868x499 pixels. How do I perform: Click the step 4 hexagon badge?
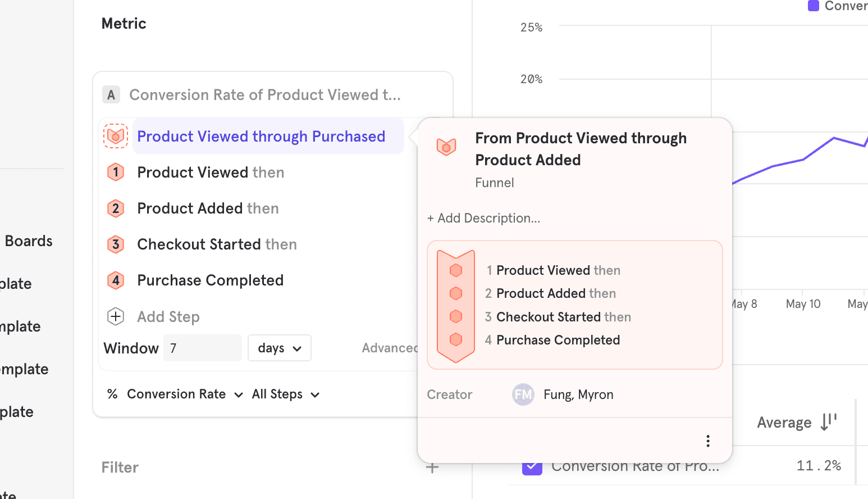pos(116,280)
